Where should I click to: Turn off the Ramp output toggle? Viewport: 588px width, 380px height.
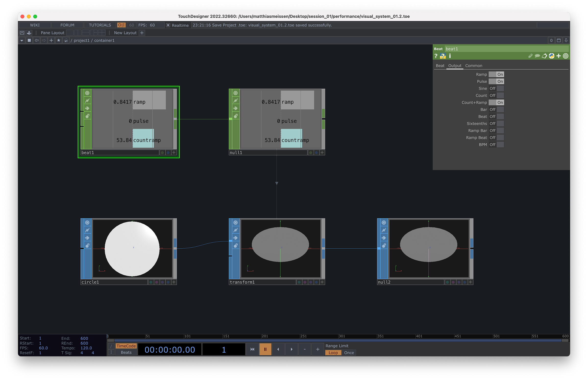click(x=496, y=74)
